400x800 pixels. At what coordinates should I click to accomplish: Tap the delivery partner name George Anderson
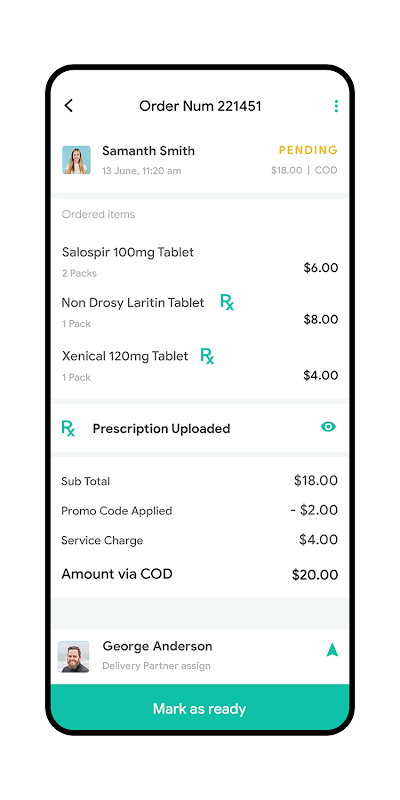click(157, 646)
